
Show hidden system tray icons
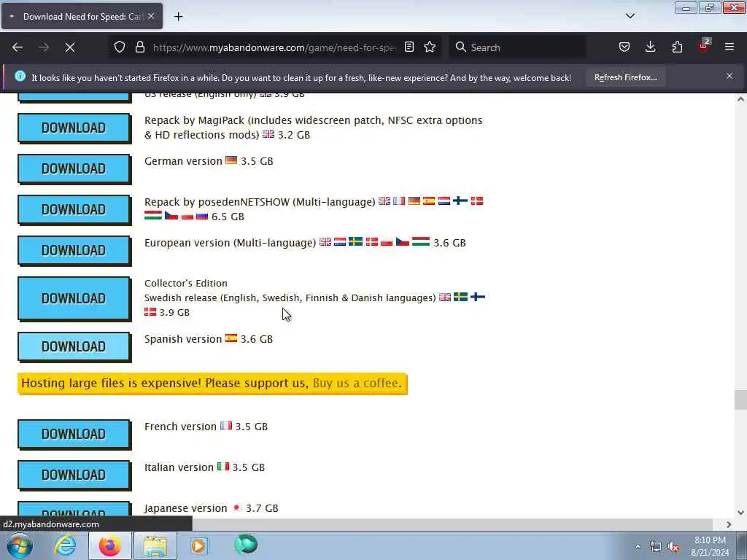[x=638, y=547]
